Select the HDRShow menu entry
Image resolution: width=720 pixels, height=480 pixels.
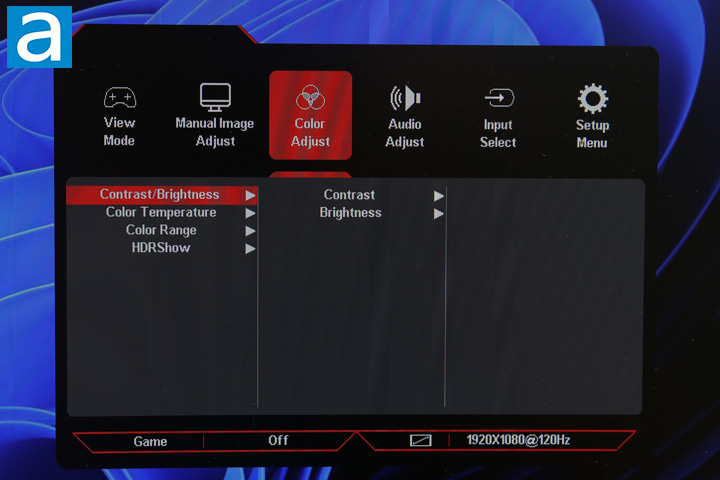[161, 248]
